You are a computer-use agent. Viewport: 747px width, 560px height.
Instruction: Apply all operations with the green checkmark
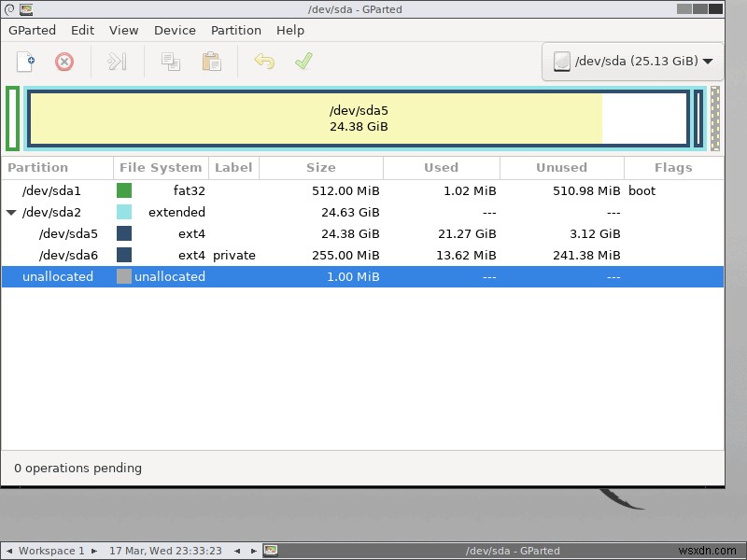302,62
